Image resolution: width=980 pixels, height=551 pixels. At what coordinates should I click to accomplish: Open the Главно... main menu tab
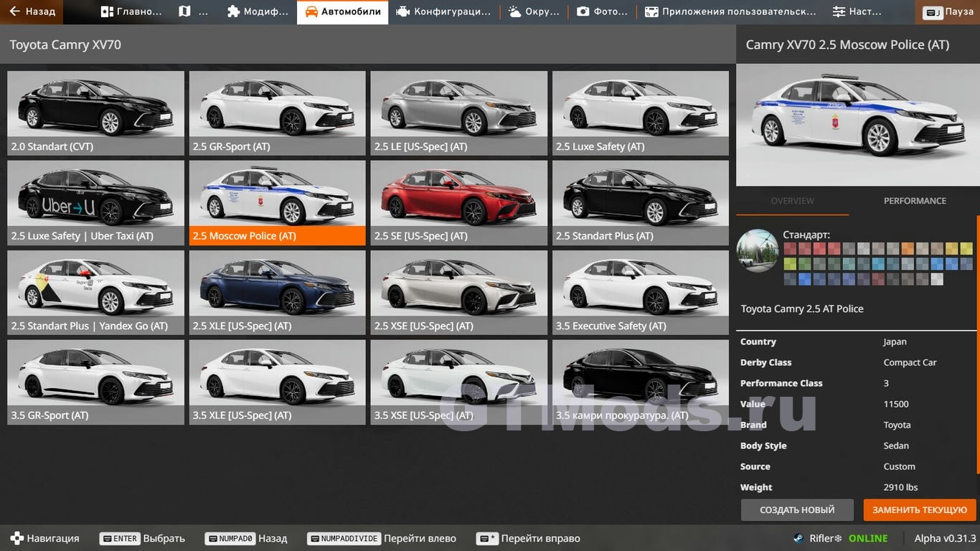pyautogui.click(x=131, y=11)
